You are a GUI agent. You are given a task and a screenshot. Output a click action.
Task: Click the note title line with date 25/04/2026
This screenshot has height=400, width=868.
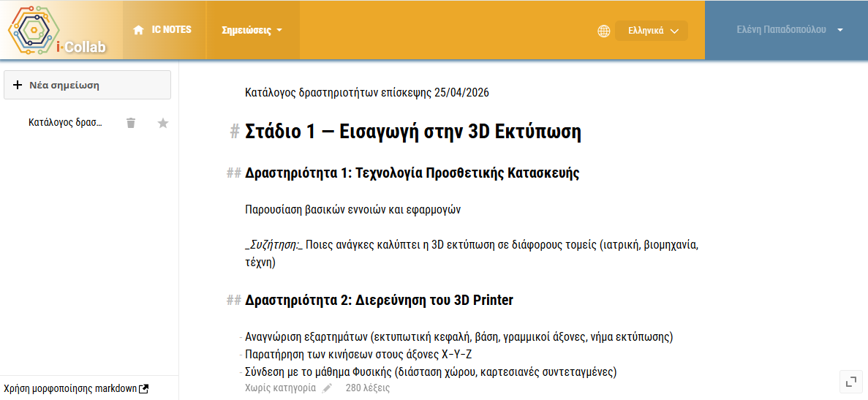(x=366, y=92)
